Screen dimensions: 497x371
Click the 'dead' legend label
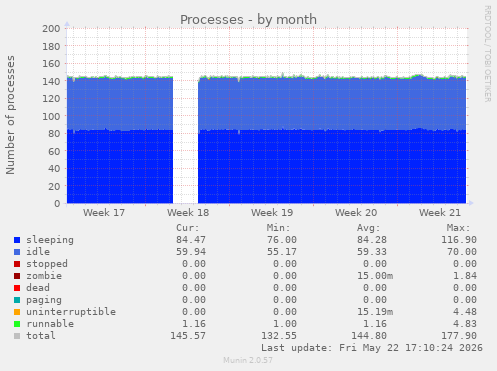(38, 288)
